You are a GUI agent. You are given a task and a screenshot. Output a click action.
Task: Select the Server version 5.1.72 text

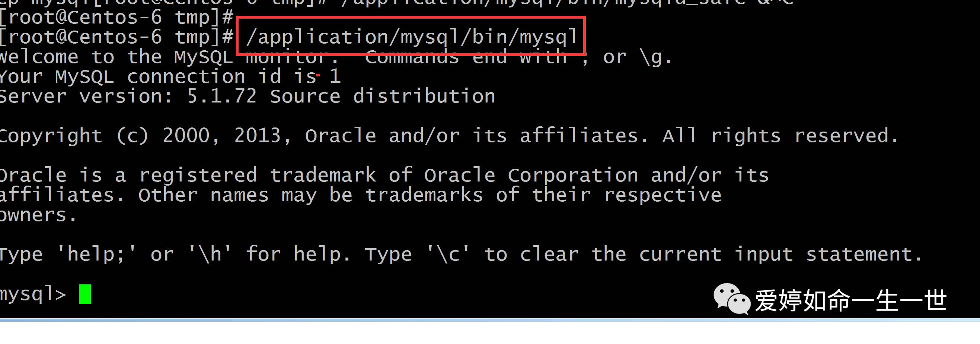pyautogui.click(x=128, y=96)
